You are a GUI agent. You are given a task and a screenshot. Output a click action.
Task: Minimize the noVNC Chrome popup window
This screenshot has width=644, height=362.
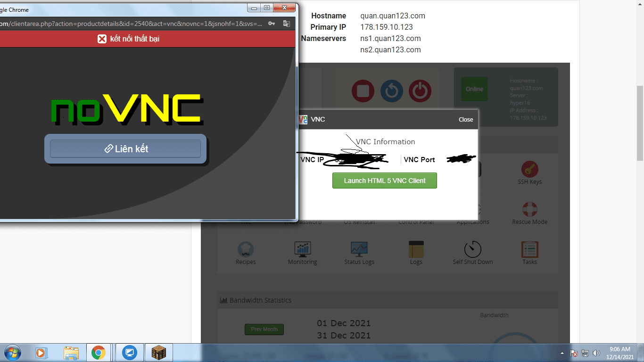[254, 8]
